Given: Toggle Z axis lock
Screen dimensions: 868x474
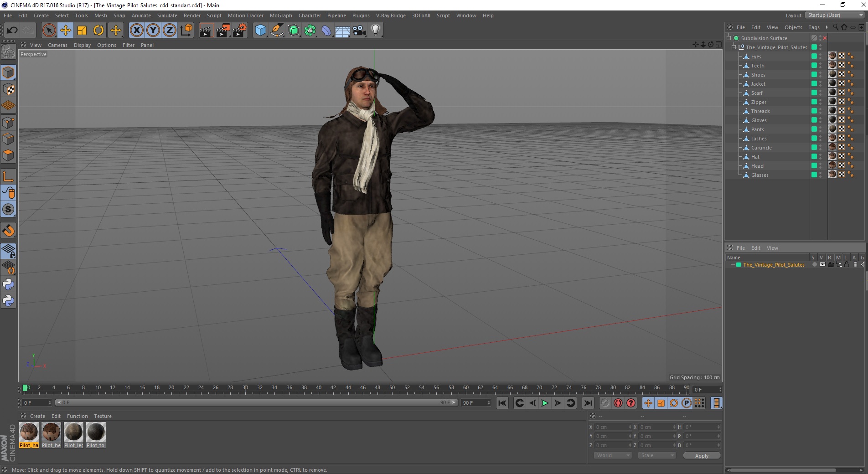Looking at the screenshot, I should point(170,31).
